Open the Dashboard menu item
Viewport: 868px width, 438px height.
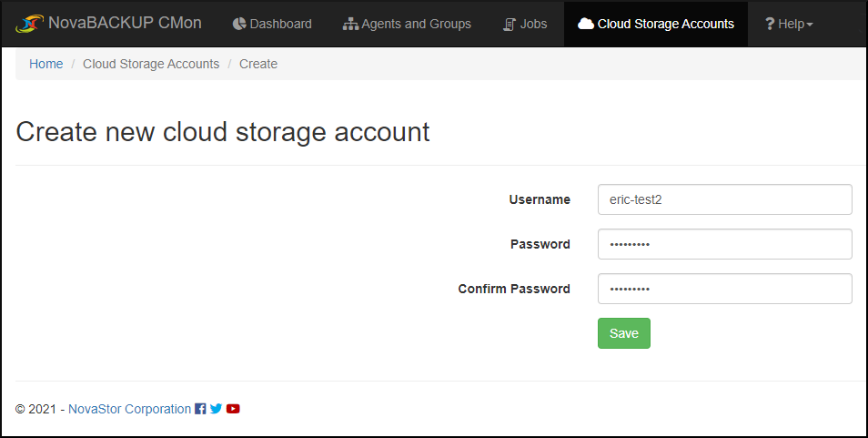(x=272, y=24)
